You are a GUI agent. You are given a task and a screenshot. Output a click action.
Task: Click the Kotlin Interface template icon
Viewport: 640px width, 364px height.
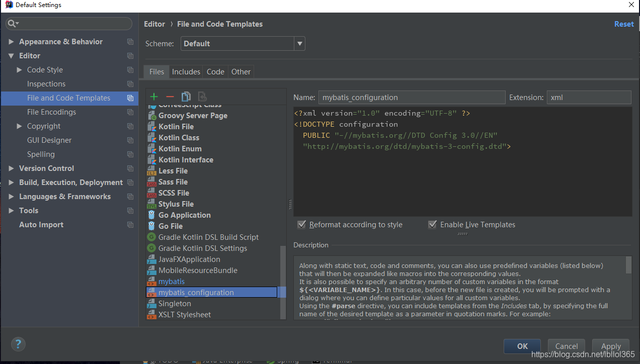[x=151, y=160]
